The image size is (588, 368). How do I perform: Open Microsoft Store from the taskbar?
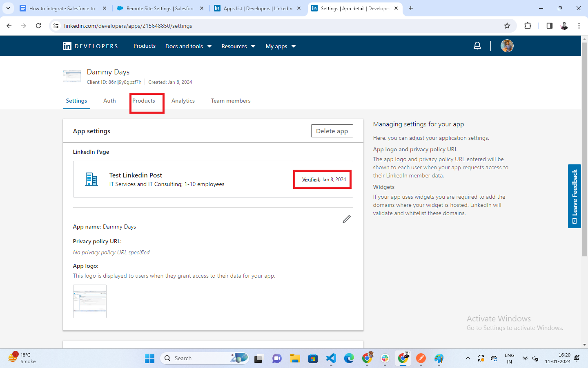[x=313, y=359]
